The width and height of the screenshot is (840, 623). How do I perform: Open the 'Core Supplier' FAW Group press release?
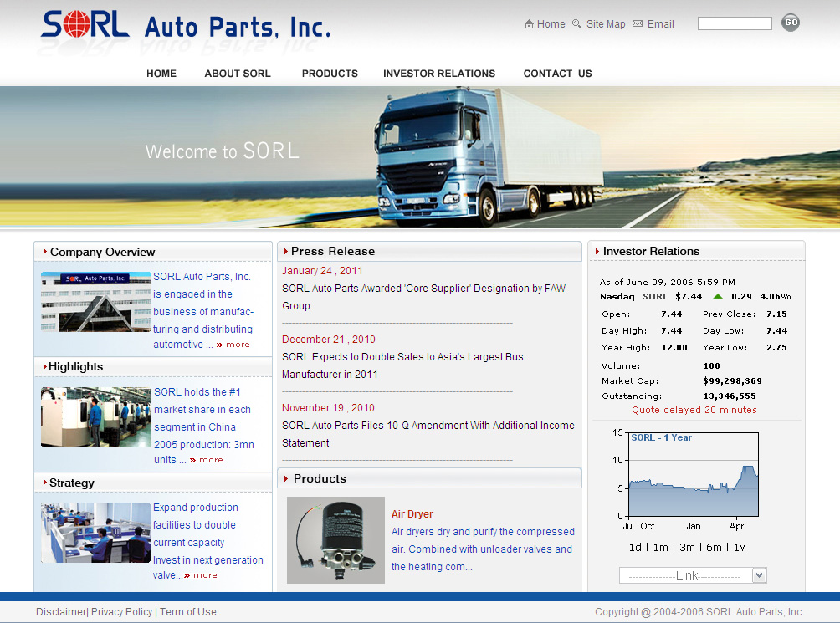pyautogui.click(x=423, y=297)
